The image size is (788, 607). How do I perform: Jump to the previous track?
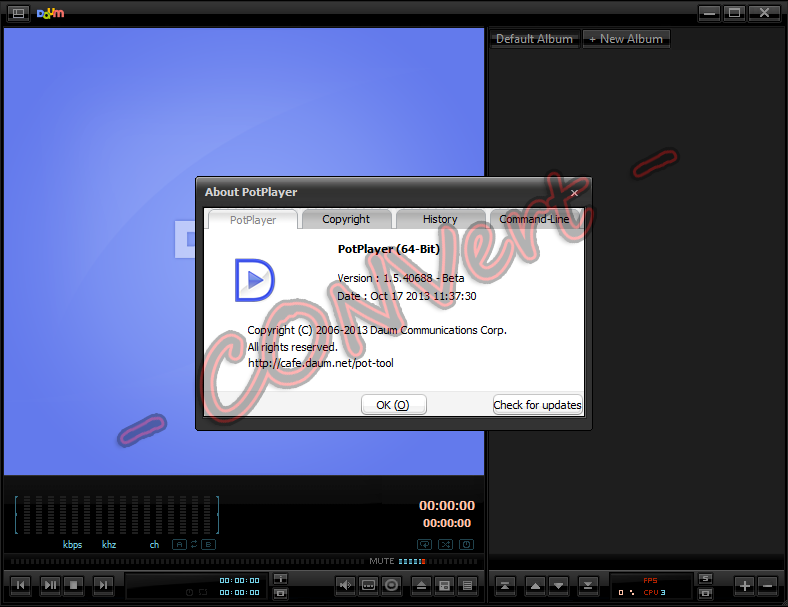(x=21, y=585)
